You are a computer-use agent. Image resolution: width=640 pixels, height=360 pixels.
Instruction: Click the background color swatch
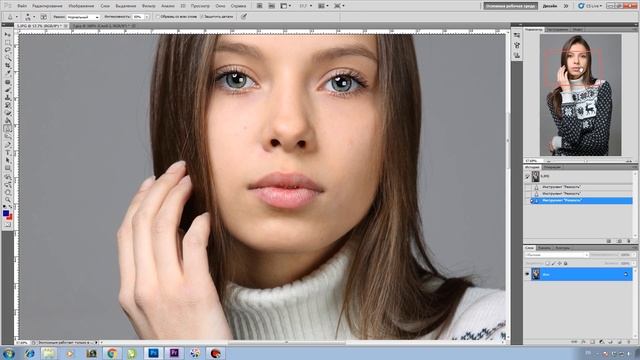9,217
